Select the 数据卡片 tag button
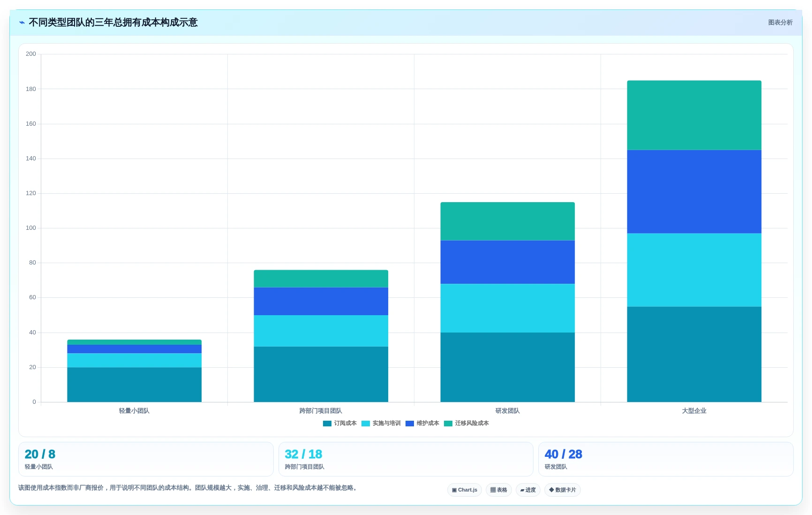Viewport: 812px width, 515px height. click(563, 490)
